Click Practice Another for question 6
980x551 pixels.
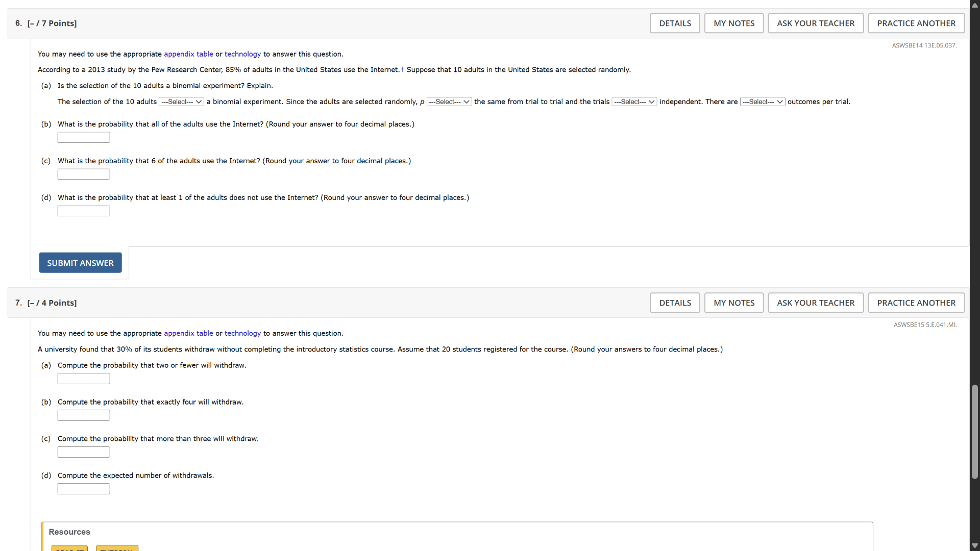point(916,23)
